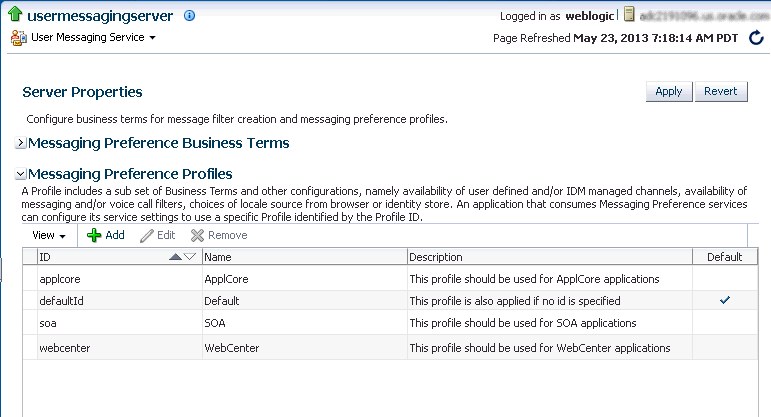This screenshot has height=417, width=771.
Task: Click the Description column header
Action: click(x=550, y=257)
